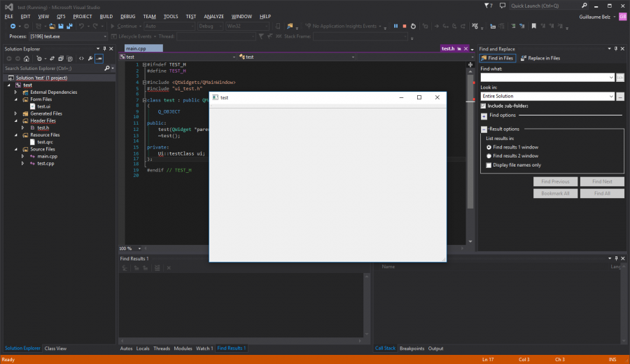Select test.qrc in Resource Files
The height and width of the screenshot is (364, 630).
click(x=45, y=142)
